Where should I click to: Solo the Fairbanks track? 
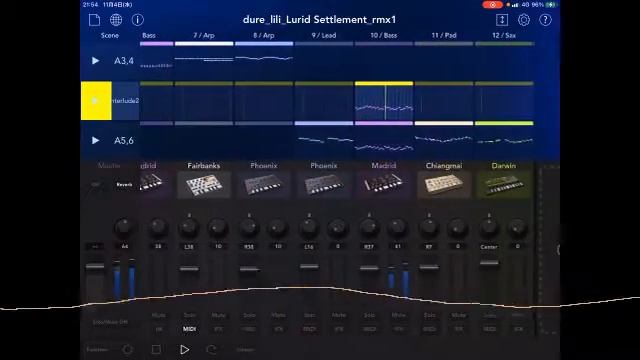(189, 316)
